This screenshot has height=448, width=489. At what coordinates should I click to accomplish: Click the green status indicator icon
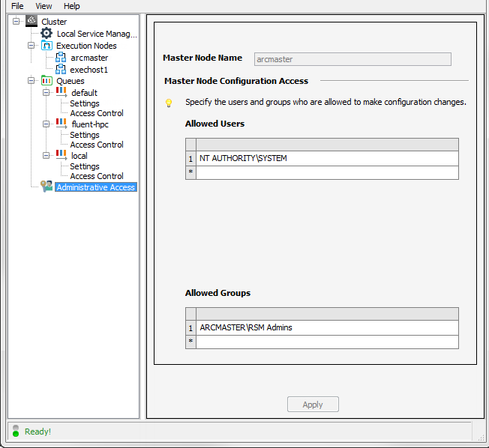16,431
